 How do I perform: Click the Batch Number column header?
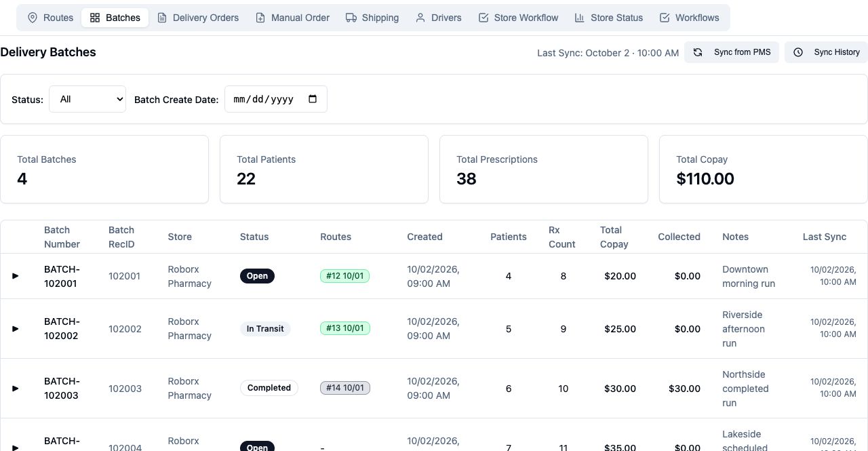62,237
